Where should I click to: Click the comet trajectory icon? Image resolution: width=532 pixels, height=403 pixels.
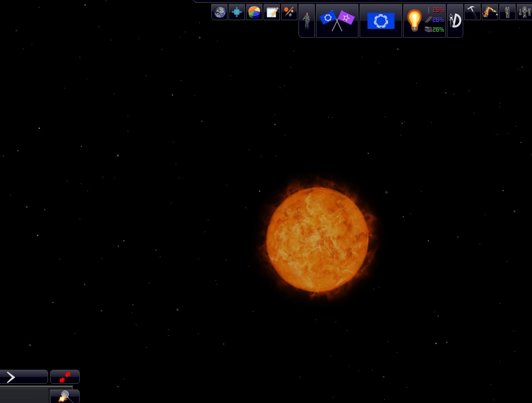coord(289,11)
